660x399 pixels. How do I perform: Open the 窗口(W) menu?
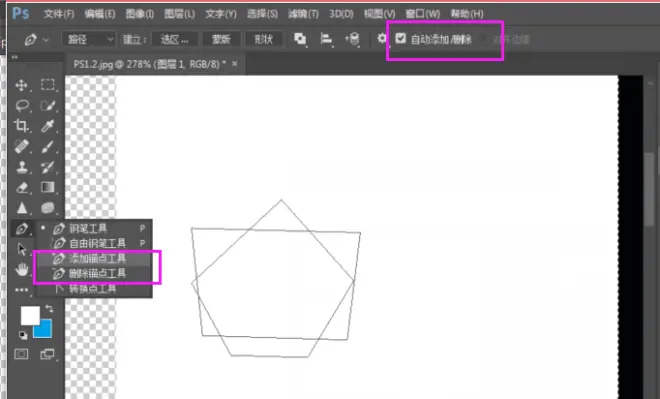[423, 14]
